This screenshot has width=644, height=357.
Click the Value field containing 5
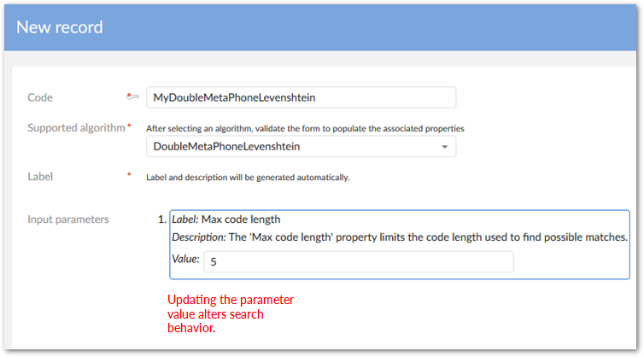click(359, 261)
